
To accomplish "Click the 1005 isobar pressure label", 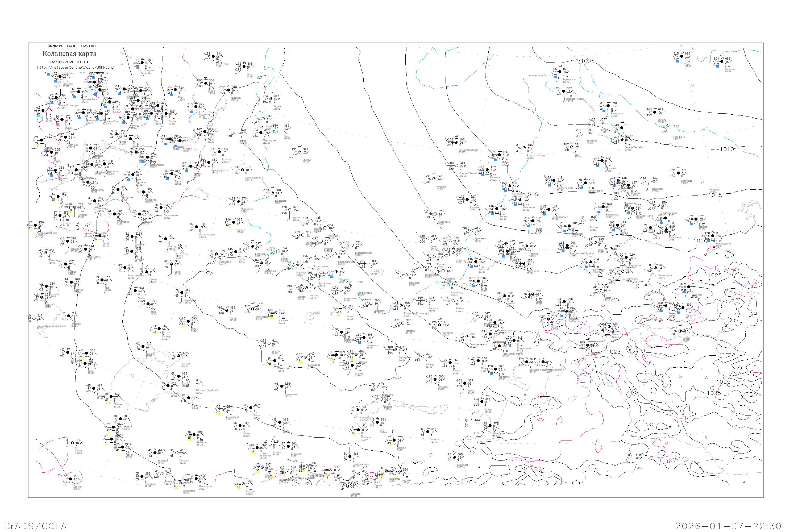I will point(587,61).
